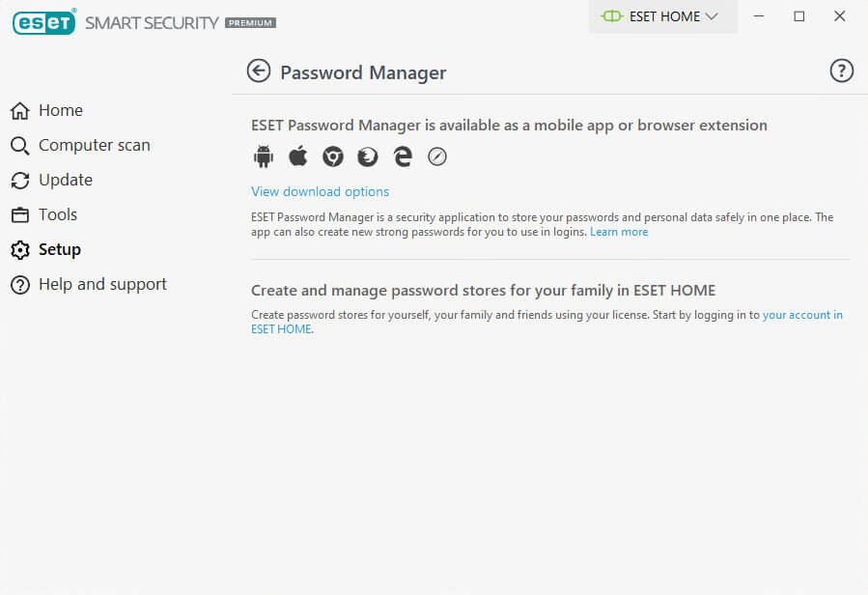Expand the ESET HOME dropdown

tap(662, 16)
